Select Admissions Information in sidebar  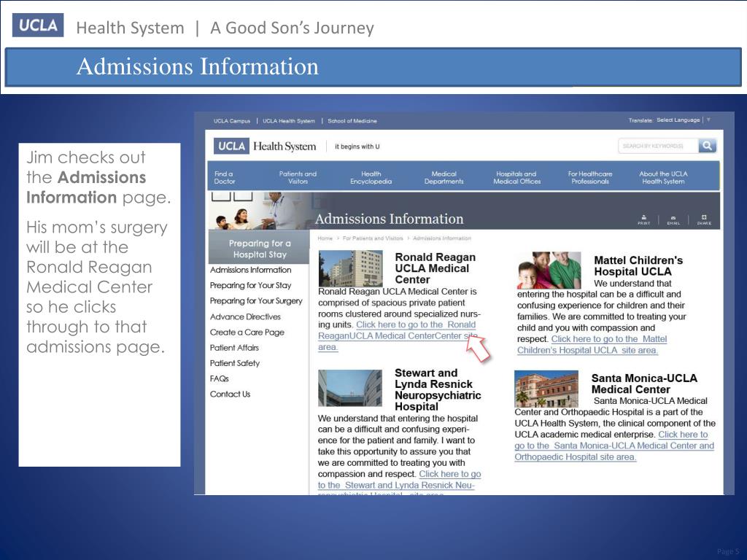(x=251, y=270)
